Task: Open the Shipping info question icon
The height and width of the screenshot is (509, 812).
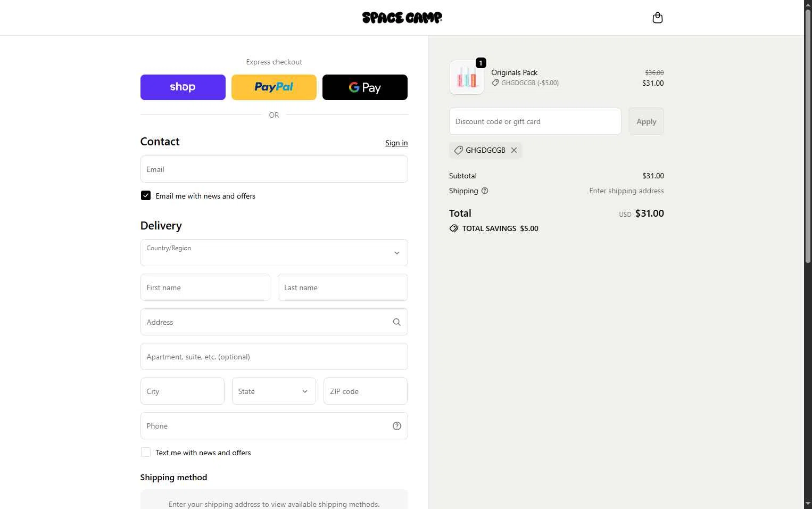Action: tap(485, 191)
